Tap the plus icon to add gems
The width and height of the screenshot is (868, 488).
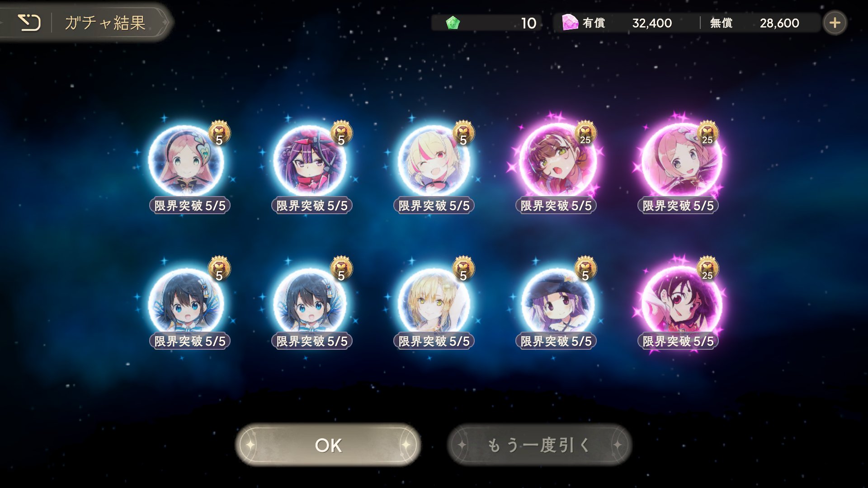[x=835, y=23]
